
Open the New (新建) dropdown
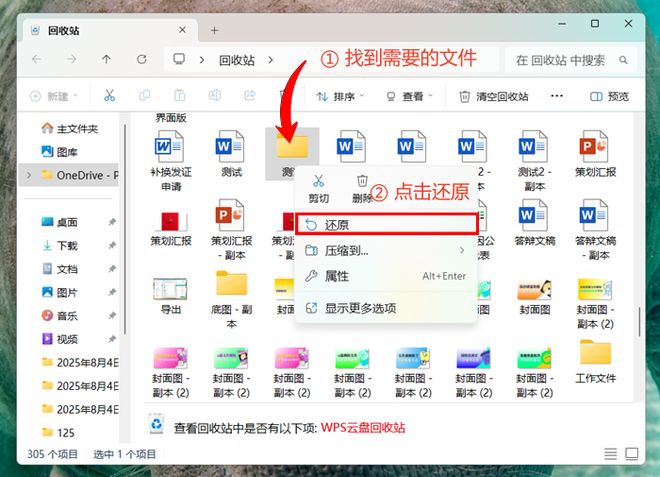pyautogui.click(x=54, y=96)
